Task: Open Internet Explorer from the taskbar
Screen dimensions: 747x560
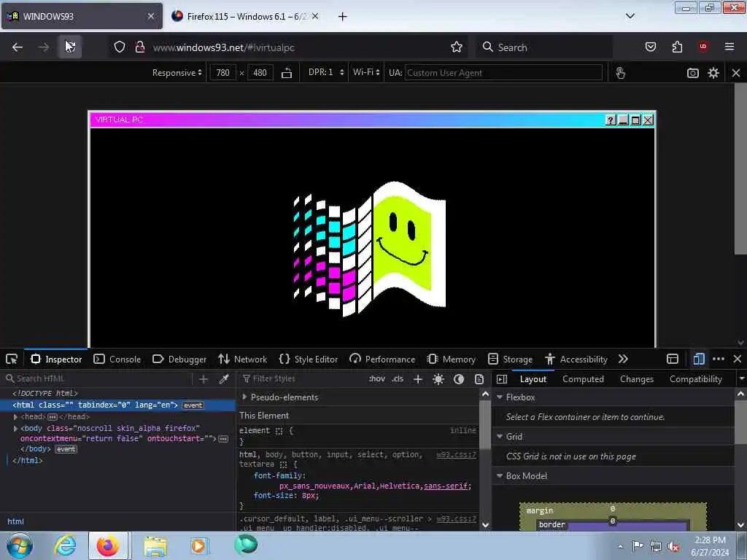Action: 65,545
